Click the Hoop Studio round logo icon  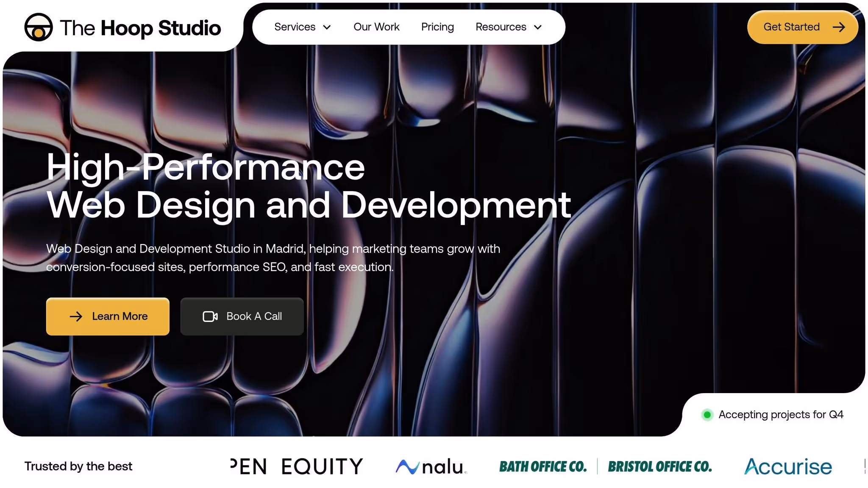[x=39, y=28]
